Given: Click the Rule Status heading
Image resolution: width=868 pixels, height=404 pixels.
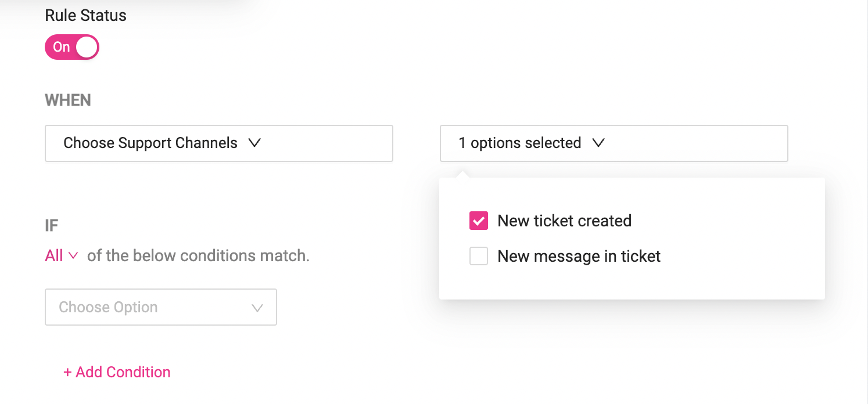Looking at the screenshot, I should (85, 16).
